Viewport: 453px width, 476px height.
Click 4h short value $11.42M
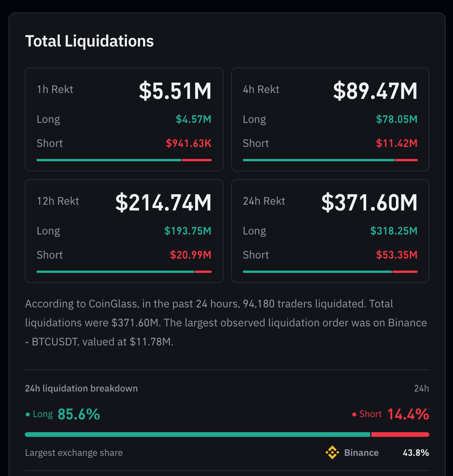click(x=397, y=143)
